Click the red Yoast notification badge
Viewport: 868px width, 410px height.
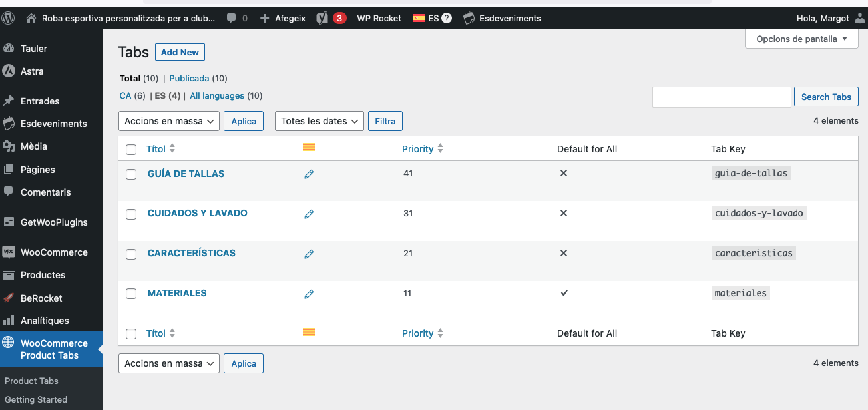click(x=339, y=18)
